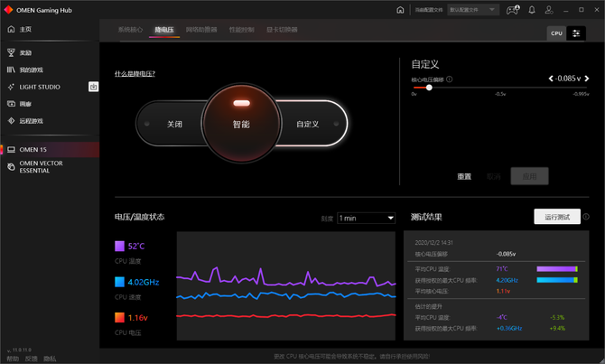Click the orange CPU voltage swatch
This screenshot has height=364, width=605.
119,317
